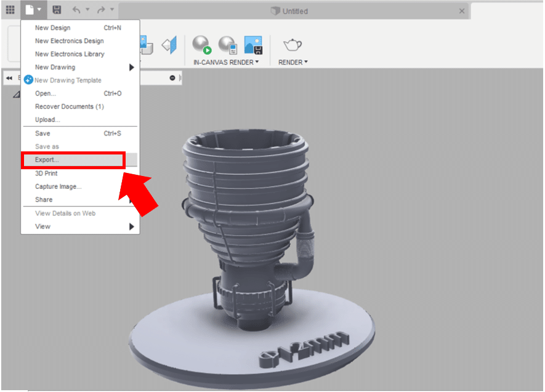This screenshot has width=545, height=392.
Task: Select 3D Print menu item
Action: (80, 174)
